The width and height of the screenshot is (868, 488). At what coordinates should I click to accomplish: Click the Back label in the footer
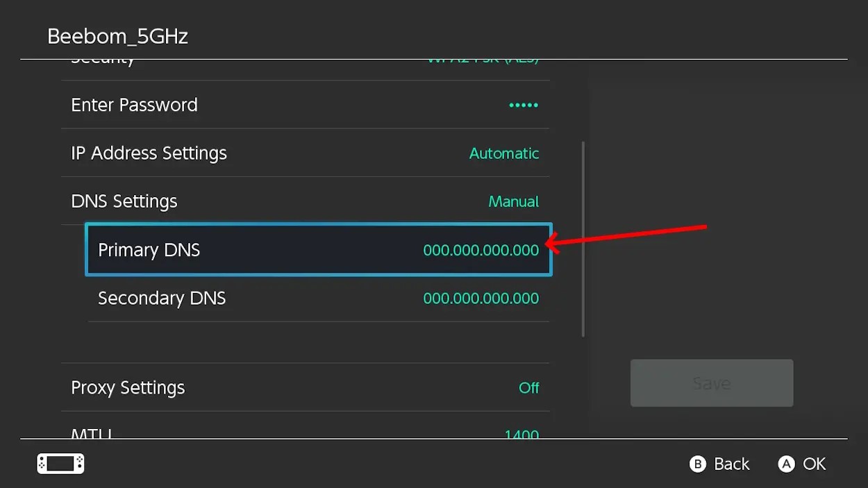(x=731, y=464)
